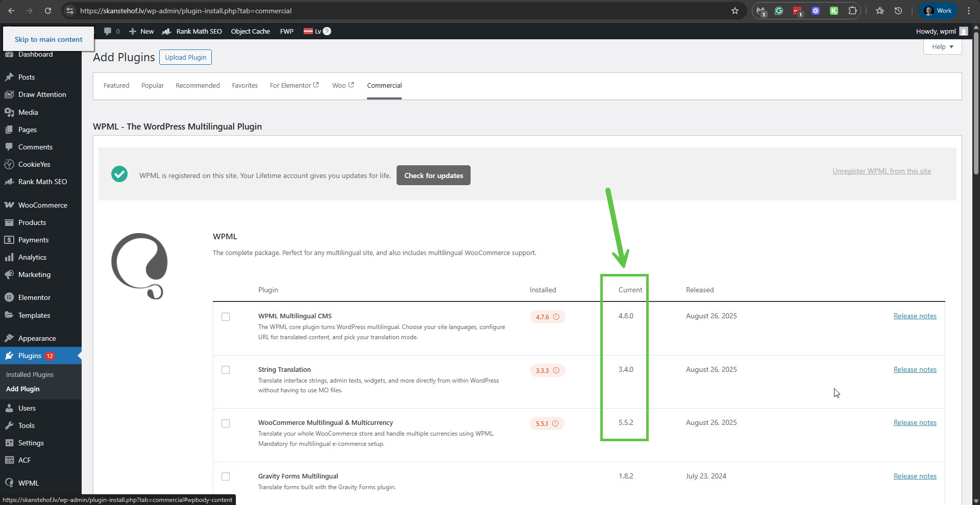Image resolution: width=980 pixels, height=505 pixels.
Task: Click the Upload Plugin button
Action: 185,57
